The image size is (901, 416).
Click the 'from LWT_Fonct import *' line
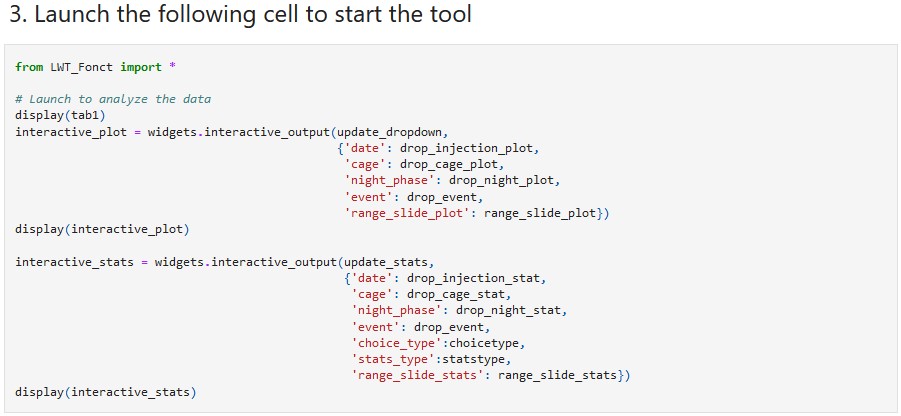95,67
